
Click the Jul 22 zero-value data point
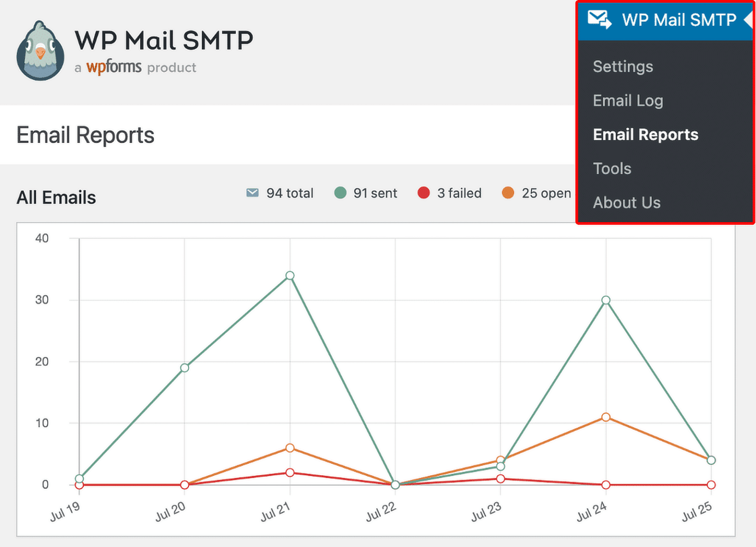394,485
